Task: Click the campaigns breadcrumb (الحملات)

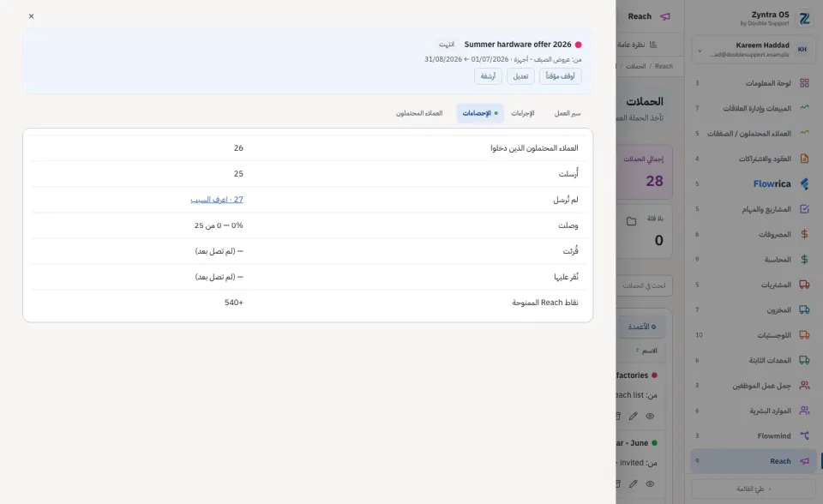Action: [635, 66]
